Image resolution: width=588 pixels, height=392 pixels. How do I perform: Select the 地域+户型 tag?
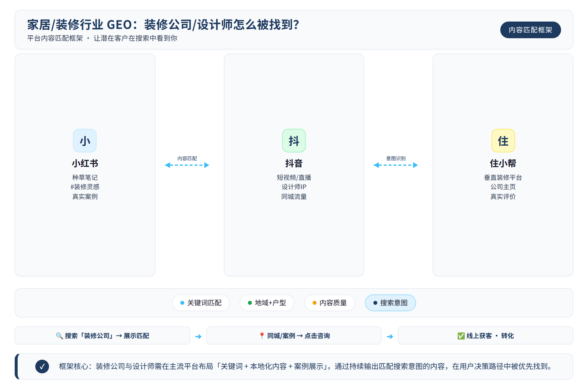[x=267, y=303]
